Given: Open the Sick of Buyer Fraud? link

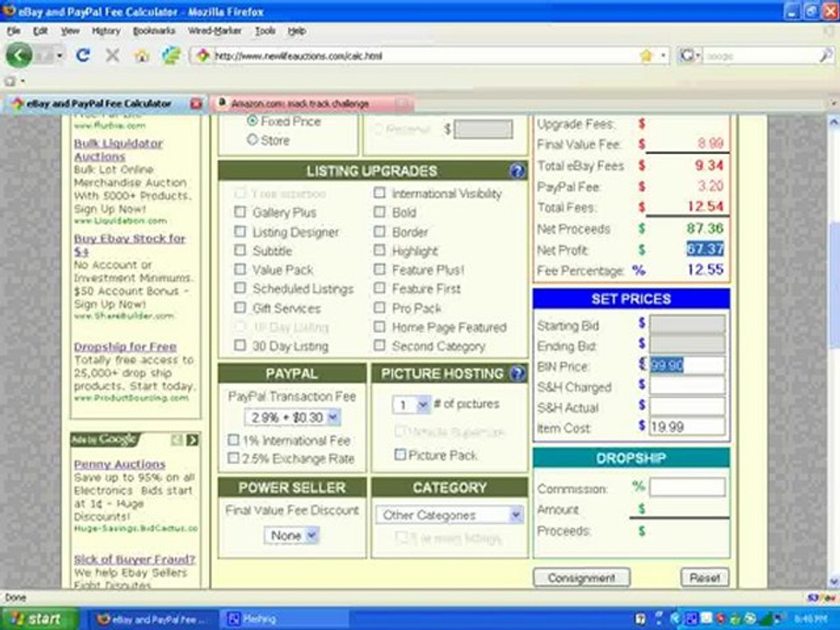Looking at the screenshot, I should pos(135,559).
